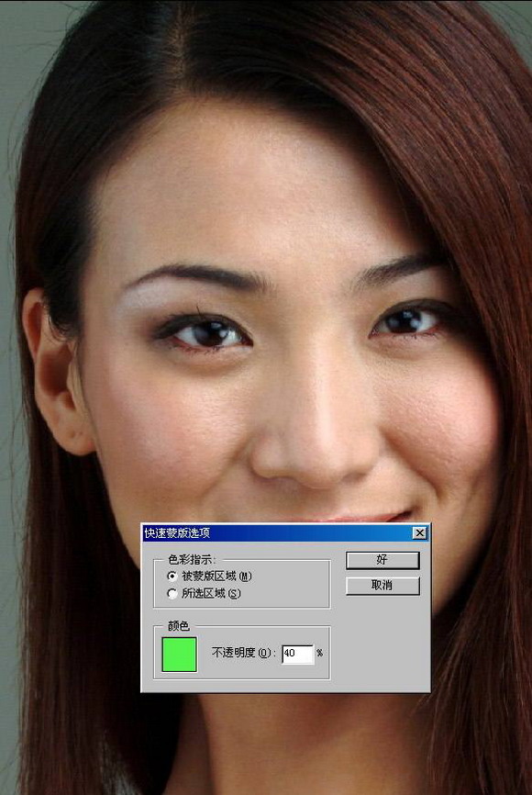
Task: Select the 所选区域 (S) radio button
Action: pos(172,593)
